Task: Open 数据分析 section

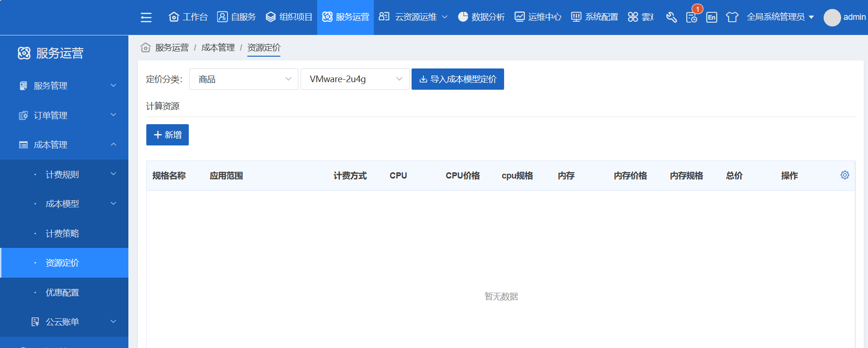Action: pyautogui.click(x=481, y=17)
